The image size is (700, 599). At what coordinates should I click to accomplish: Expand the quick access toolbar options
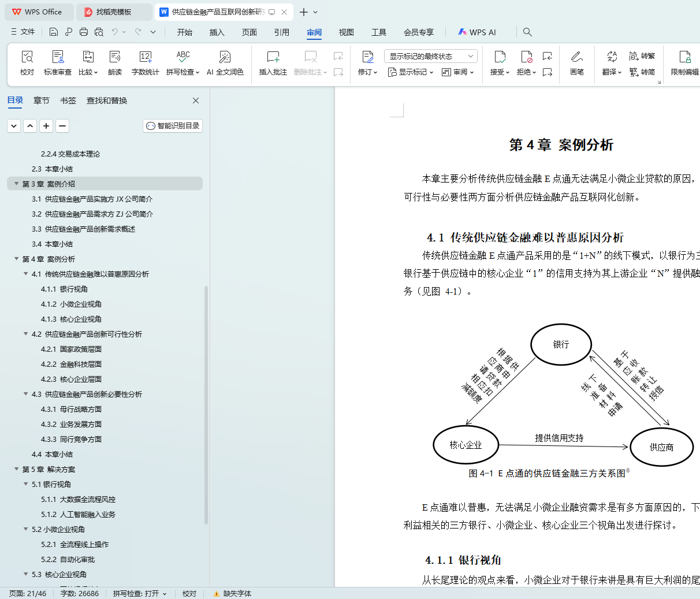[x=153, y=32]
